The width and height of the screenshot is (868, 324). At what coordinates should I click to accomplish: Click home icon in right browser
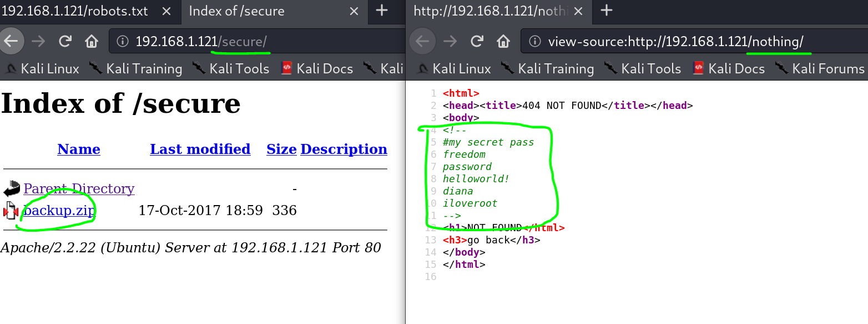pyautogui.click(x=503, y=41)
